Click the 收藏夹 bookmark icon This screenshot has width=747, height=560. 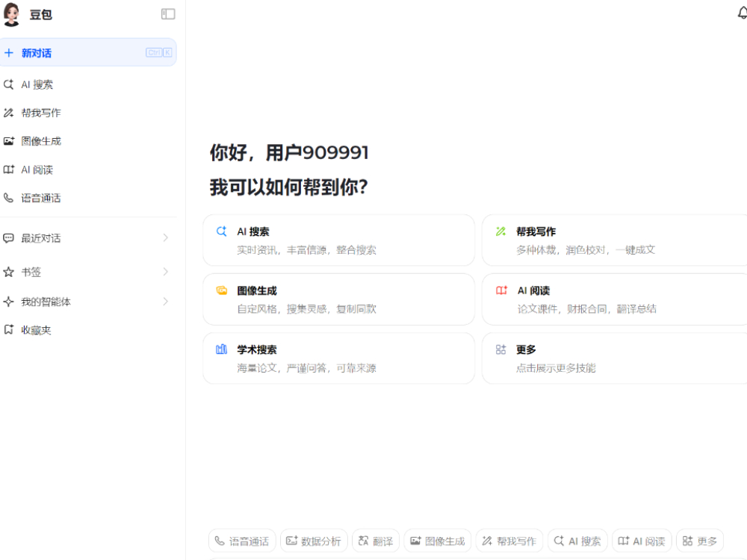click(x=8, y=329)
